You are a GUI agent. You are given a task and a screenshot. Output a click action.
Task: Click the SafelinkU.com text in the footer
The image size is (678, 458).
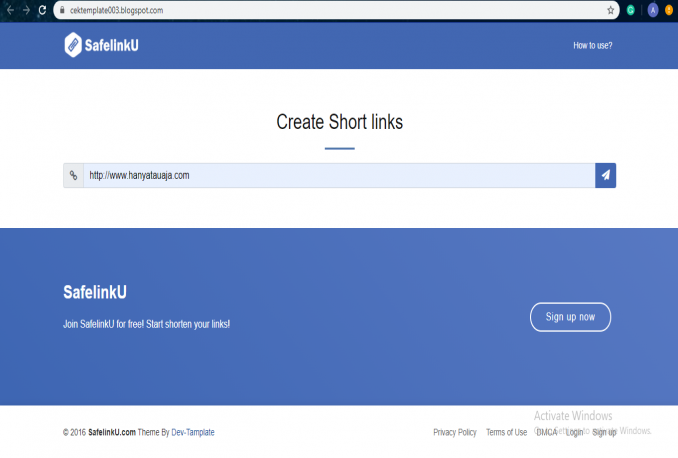[112, 432]
